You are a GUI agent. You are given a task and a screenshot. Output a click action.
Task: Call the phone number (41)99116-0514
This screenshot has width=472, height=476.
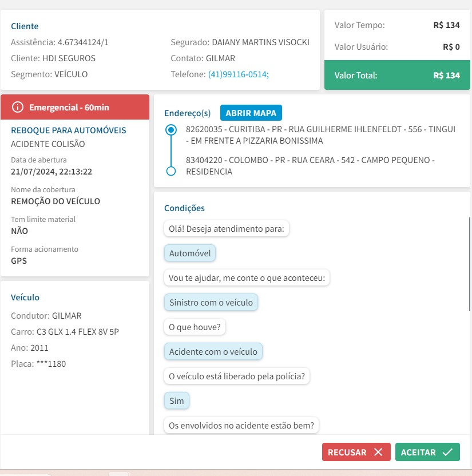(x=238, y=74)
